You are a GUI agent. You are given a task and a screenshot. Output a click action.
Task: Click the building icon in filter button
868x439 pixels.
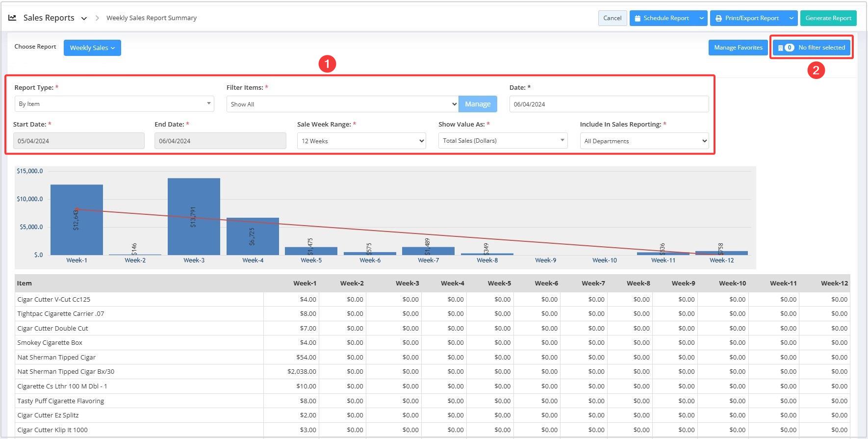[x=780, y=48]
